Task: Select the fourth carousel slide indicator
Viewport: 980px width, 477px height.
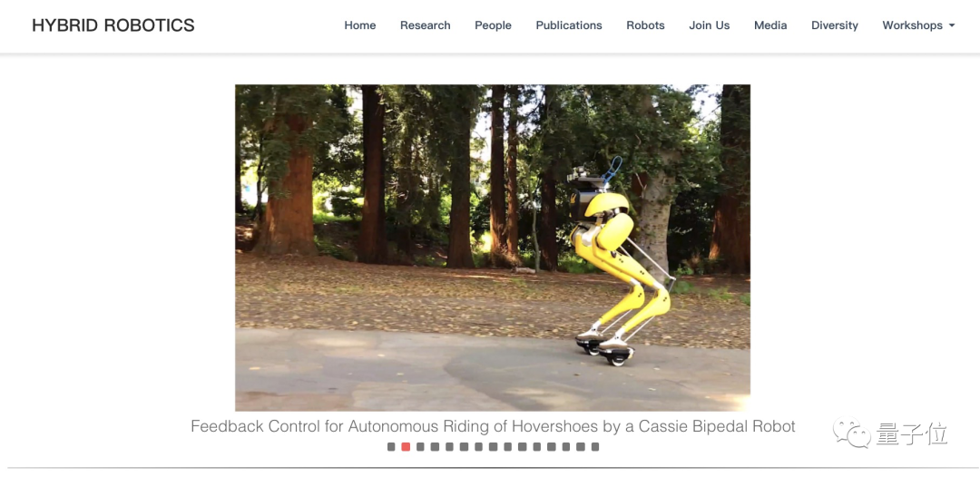Action: click(x=435, y=446)
